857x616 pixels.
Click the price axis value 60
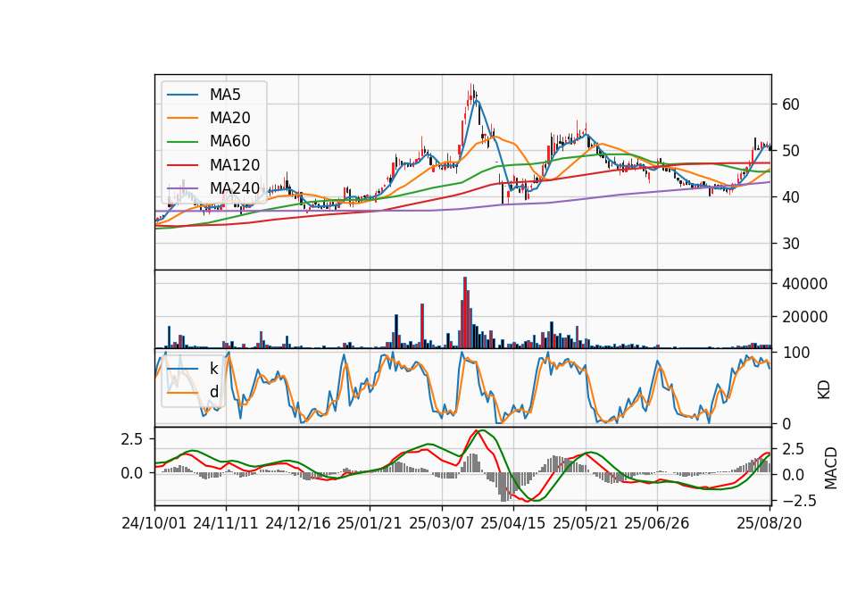click(x=790, y=104)
